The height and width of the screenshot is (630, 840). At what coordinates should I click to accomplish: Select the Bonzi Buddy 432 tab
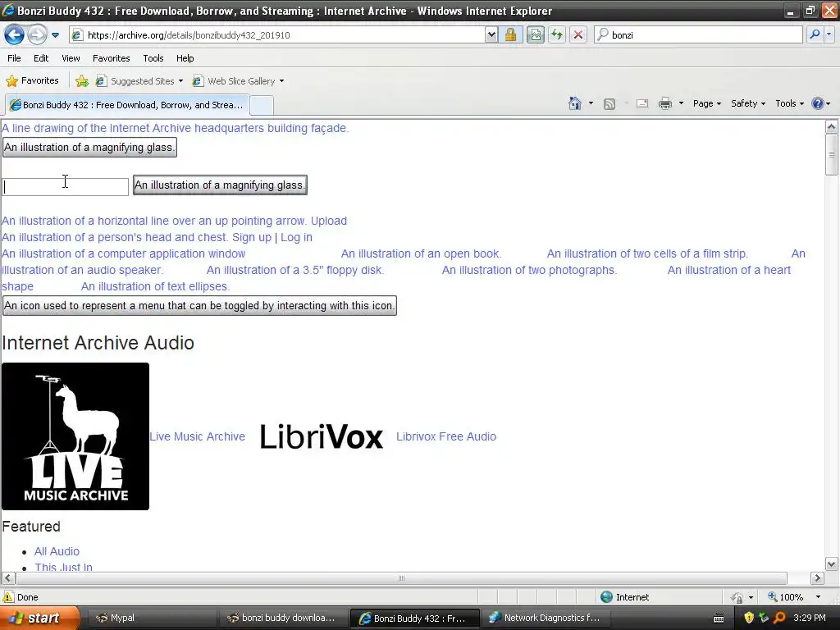[127, 105]
